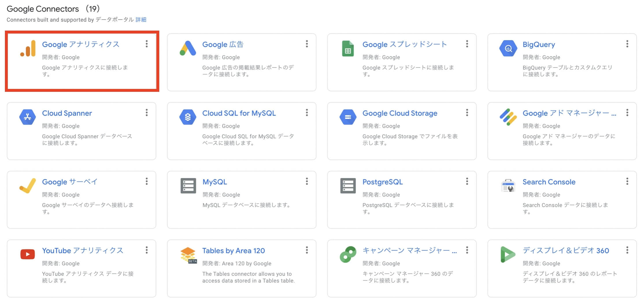The width and height of the screenshot is (644, 302).
Task: Click 'Google Cloud Storage でファイルを表示' description
Action: point(410,140)
